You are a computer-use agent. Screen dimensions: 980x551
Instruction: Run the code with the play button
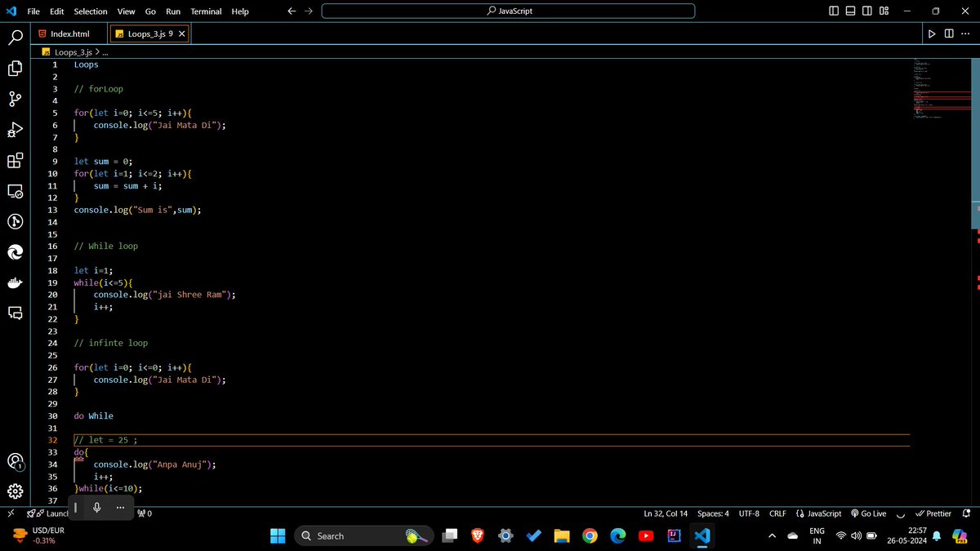tap(931, 33)
